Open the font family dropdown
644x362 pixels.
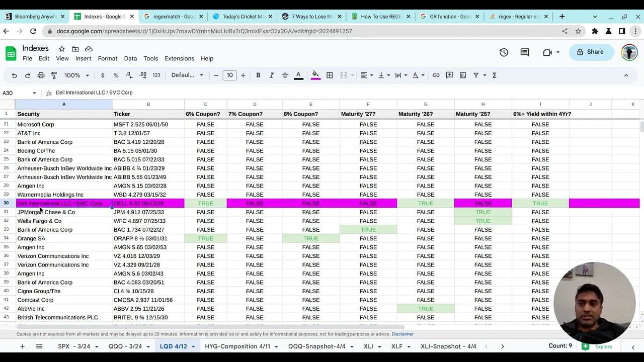(187, 75)
